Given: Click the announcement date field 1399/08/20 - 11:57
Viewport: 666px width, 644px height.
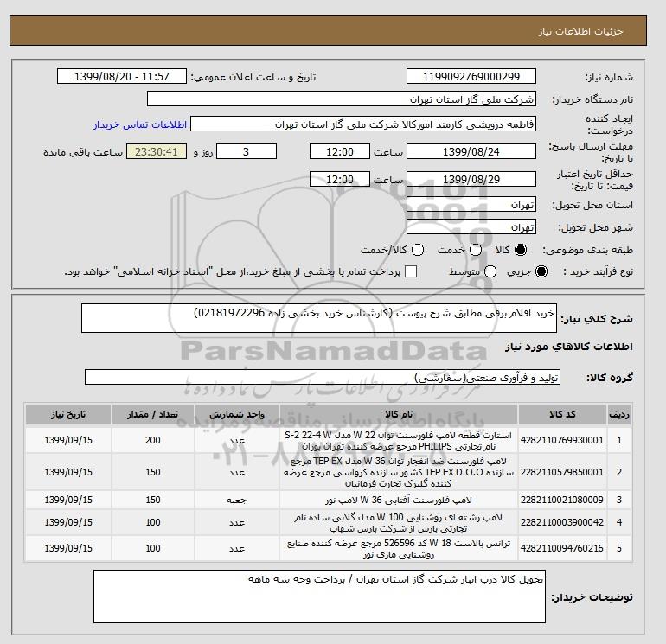Looking at the screenshot, I should (x=122, y=77).
